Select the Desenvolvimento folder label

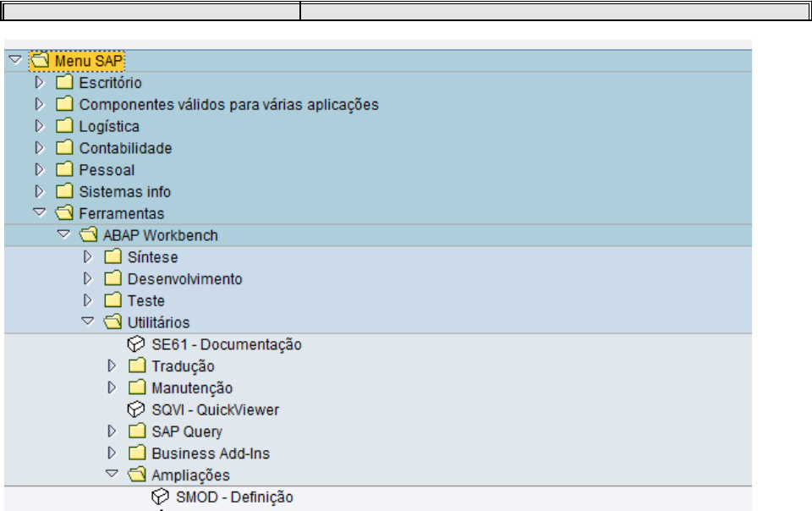tap(184, 279)
